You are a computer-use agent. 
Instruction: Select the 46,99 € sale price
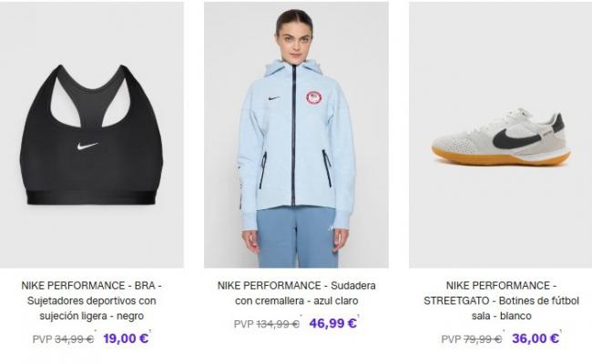point(332,323)
